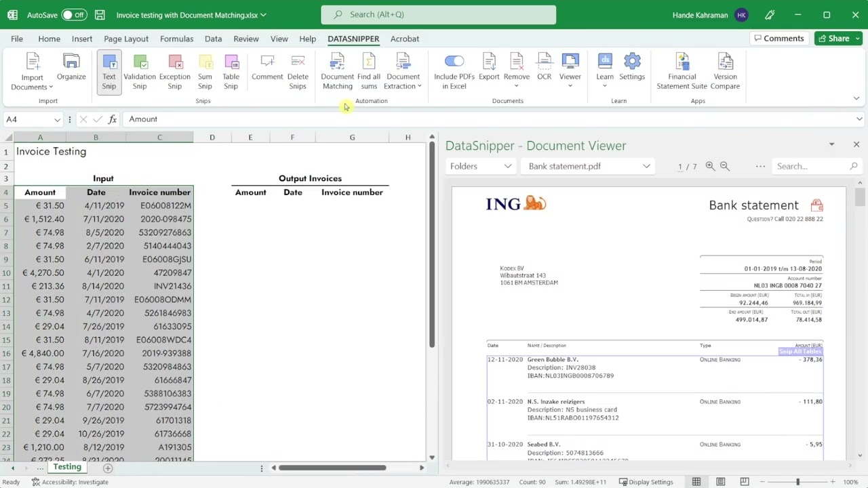Select the Testing sheet tab

coord(67,467)
